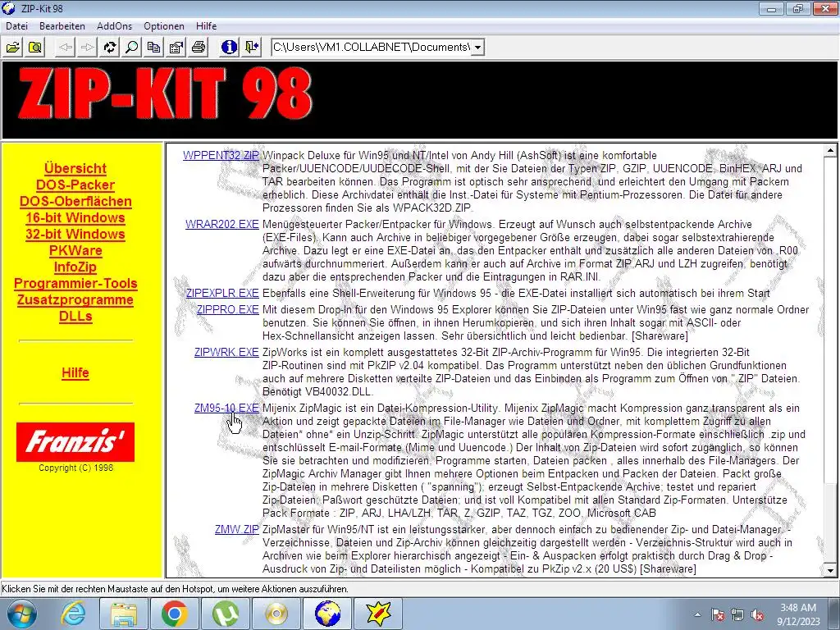
Task: Launch Google Chrome from taskbar
Action: coord(175,614)
